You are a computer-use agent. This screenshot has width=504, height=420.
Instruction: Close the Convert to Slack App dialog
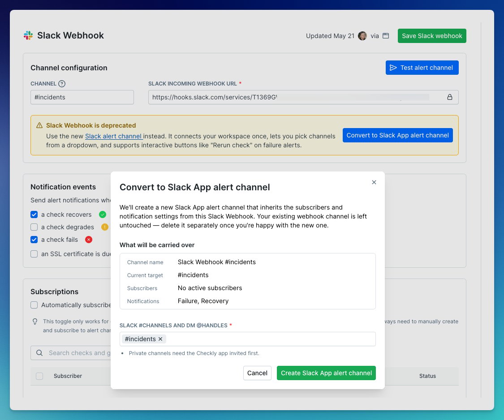(x=374, y=182)
